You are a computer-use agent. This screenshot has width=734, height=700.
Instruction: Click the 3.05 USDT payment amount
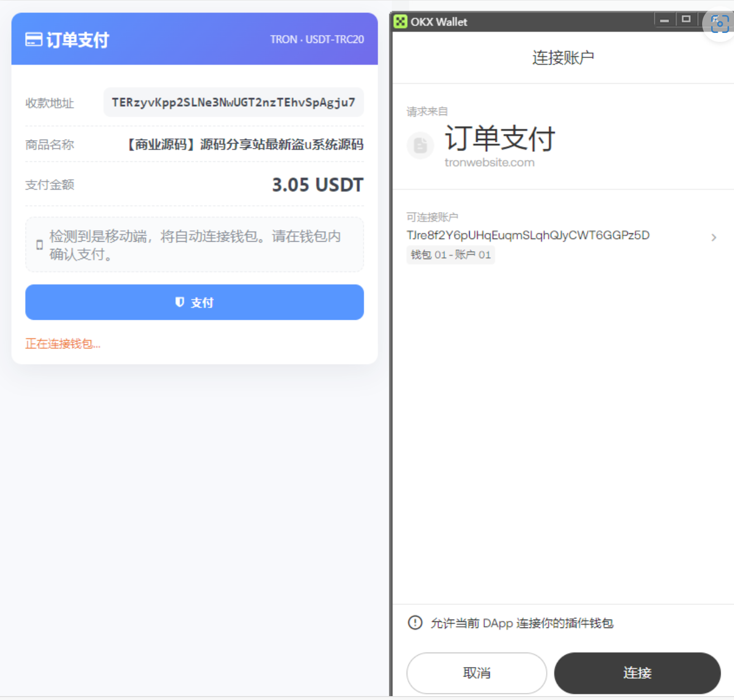pos(316,185)
